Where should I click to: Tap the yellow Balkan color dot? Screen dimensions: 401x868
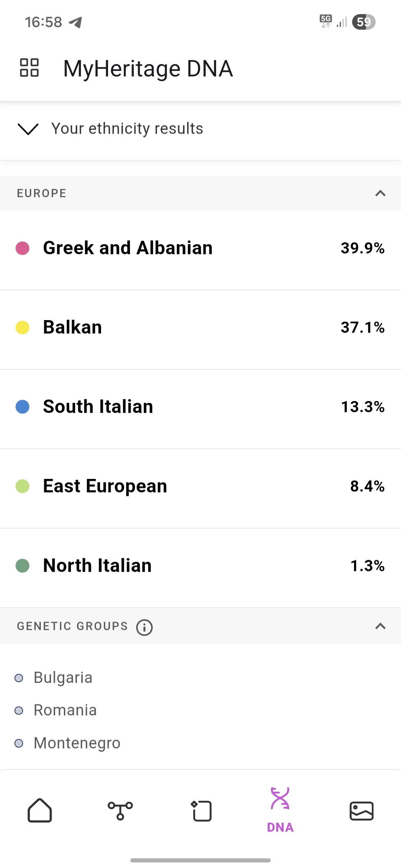22,328
